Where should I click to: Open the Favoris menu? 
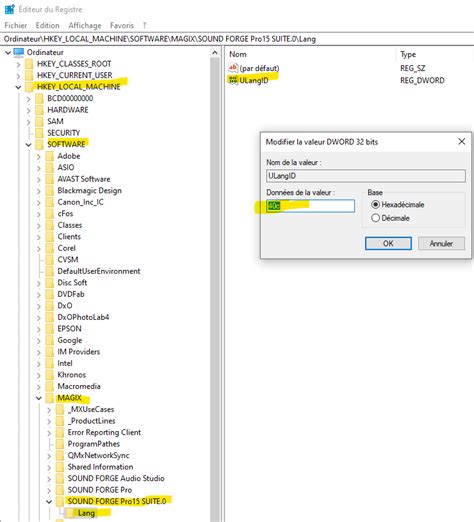pyautogui.click(x=122, y=25)
